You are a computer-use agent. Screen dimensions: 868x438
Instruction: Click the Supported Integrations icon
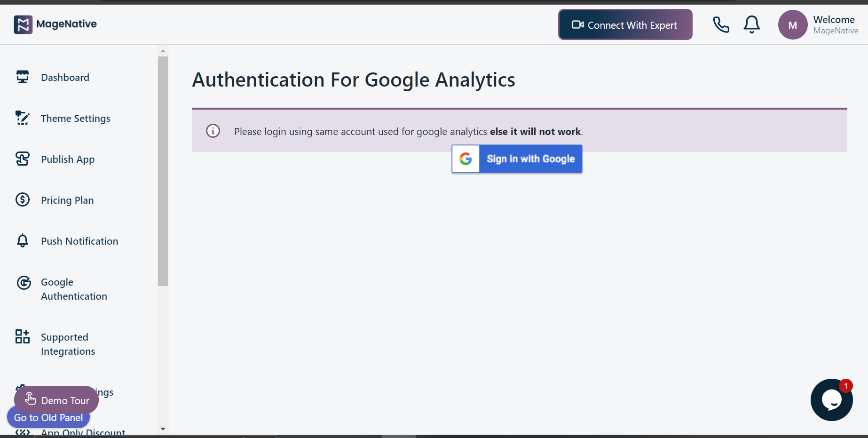click(23, 336)
